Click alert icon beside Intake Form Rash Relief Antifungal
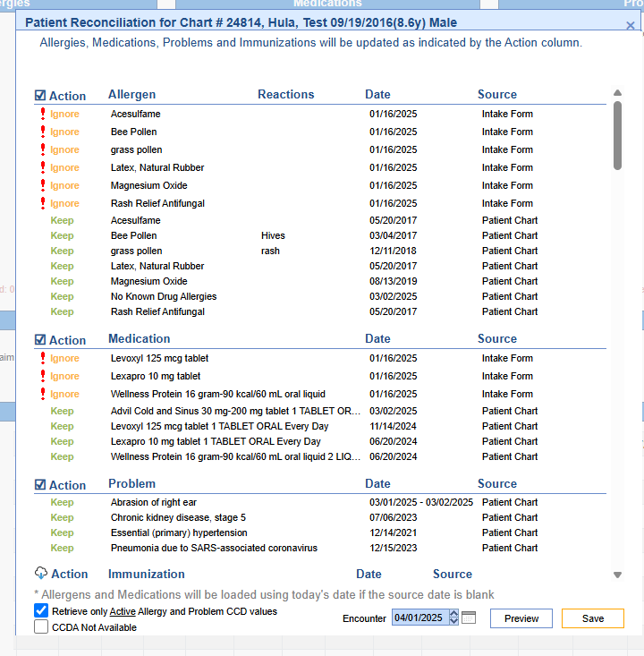Image resolution: width=644 pixels, height=656 pixels. click(43, 203)
